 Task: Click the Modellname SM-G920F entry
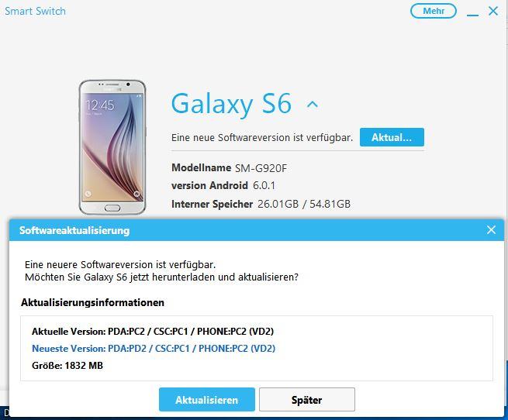229,167
